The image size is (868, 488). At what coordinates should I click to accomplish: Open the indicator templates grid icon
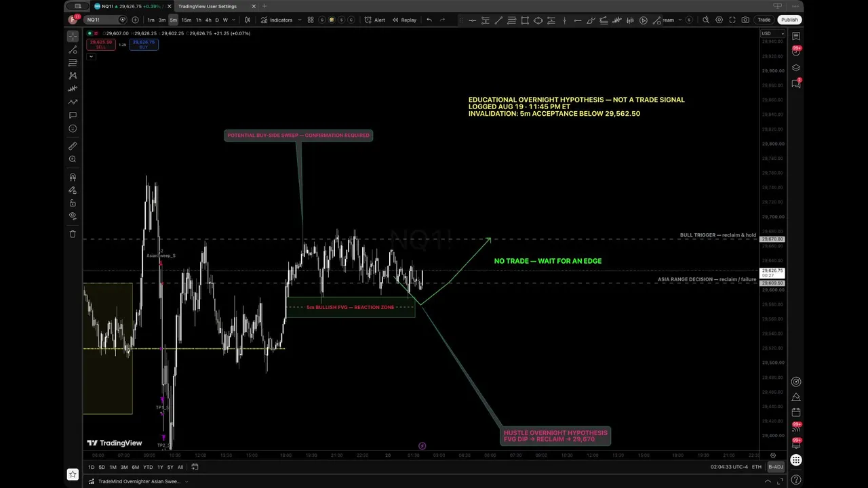click(311, 20)
